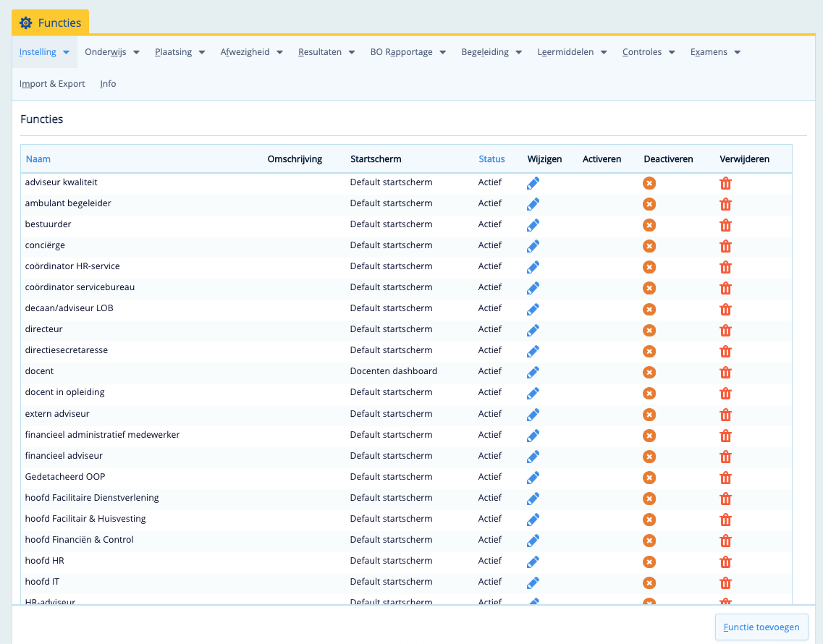Deactivate the hoofd IT function
Screen dimensions: 823x644
pyautogui.click(x=649, y=582)
